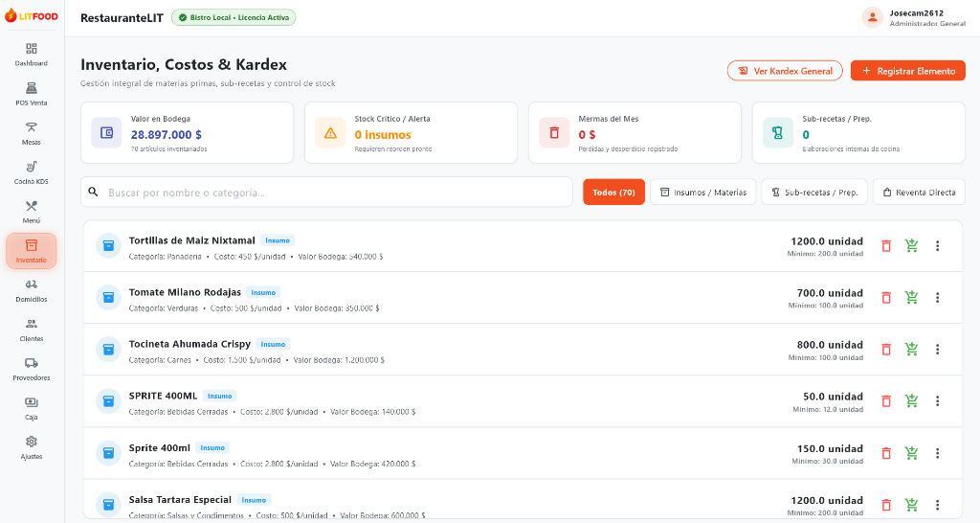This screenshot has height=523, width=980.
Task: Focus the Buscar por nombre o categoría field
Action: pos(326,193)
